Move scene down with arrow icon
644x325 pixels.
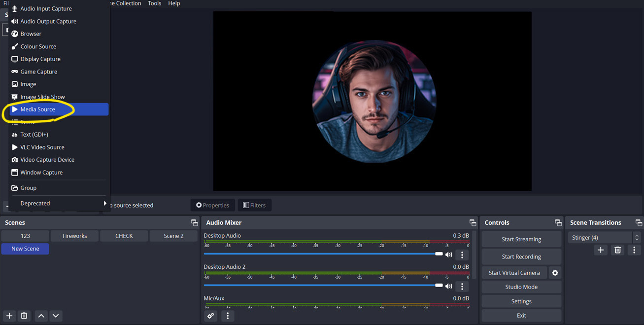coord(56,316)
